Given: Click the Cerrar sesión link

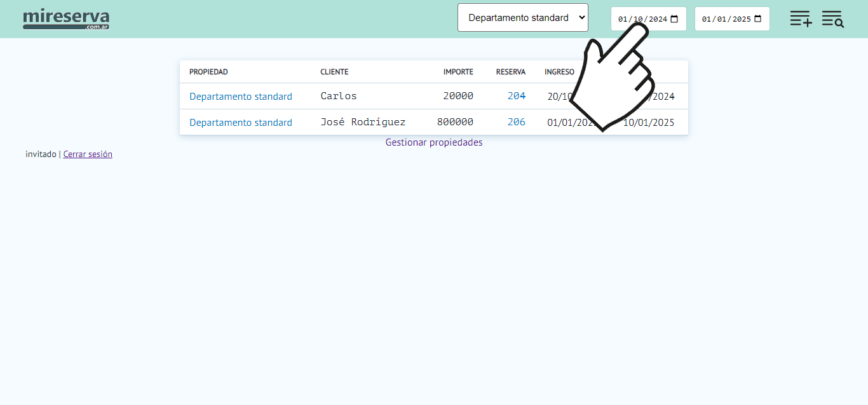Looking at the screenshot, I should click(x=88, y=154).
